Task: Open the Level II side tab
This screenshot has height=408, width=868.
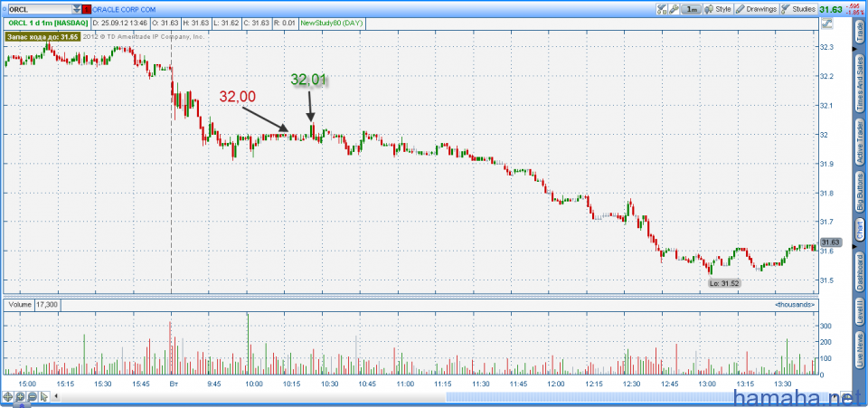Action: click(860, 313)
